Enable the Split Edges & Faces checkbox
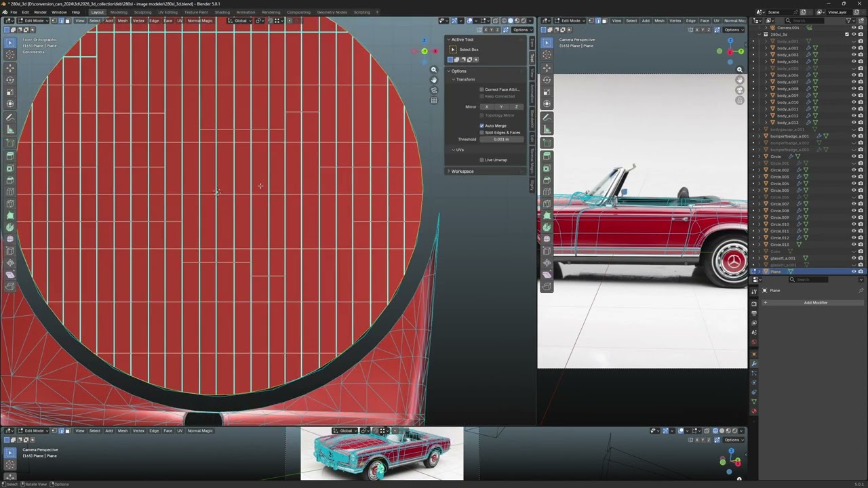 coord(481,133)
